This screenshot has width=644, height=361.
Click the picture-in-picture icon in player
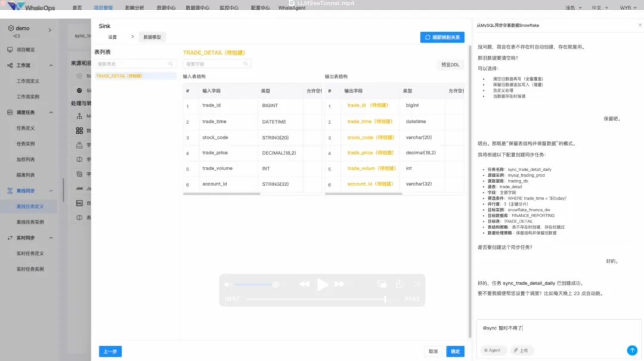tap(382, 283)
